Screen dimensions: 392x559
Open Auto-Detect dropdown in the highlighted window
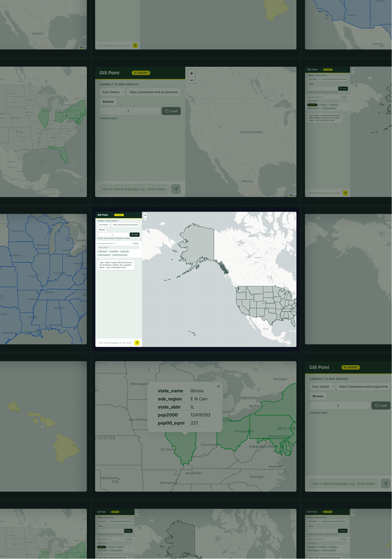pyautogui.click(x=104, y=225)
